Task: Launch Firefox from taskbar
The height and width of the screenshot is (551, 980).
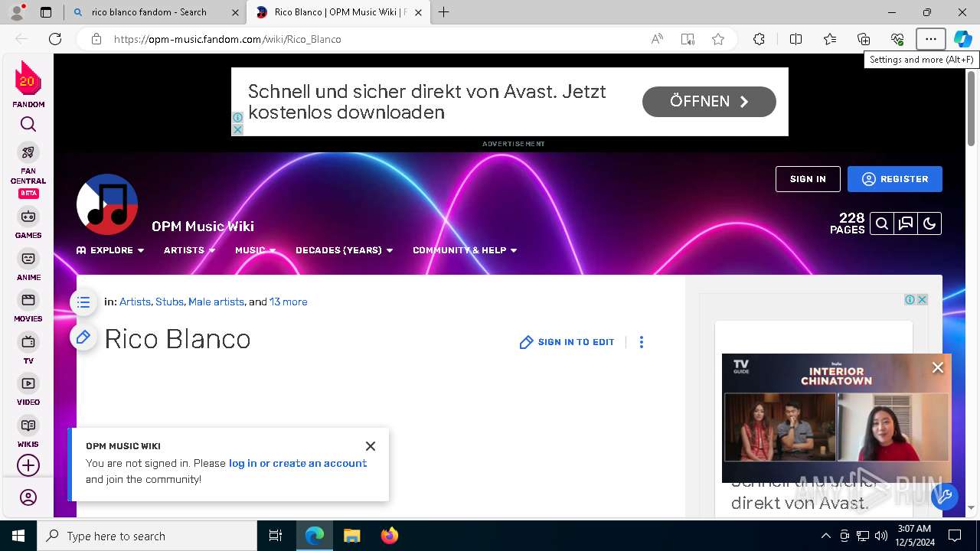Action: [390, 536]
